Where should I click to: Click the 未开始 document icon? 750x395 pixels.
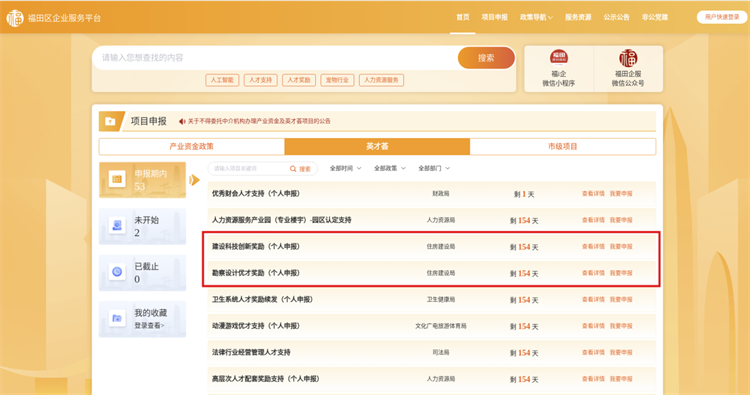click(x=117, y=225)
